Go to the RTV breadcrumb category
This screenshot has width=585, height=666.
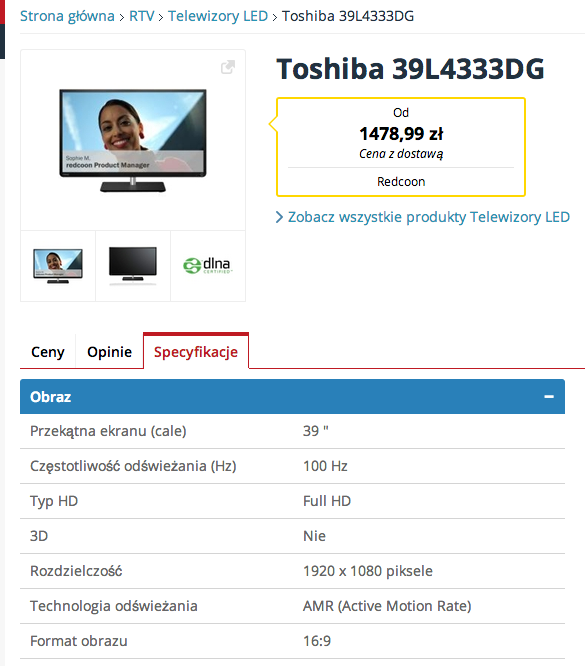pyautogui.click(x=141, y=16)
